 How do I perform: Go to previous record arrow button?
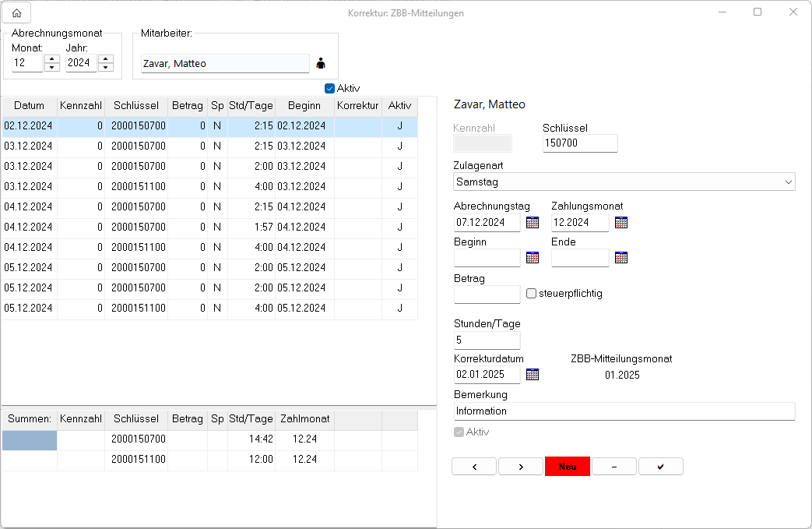[x=474, y=466]
